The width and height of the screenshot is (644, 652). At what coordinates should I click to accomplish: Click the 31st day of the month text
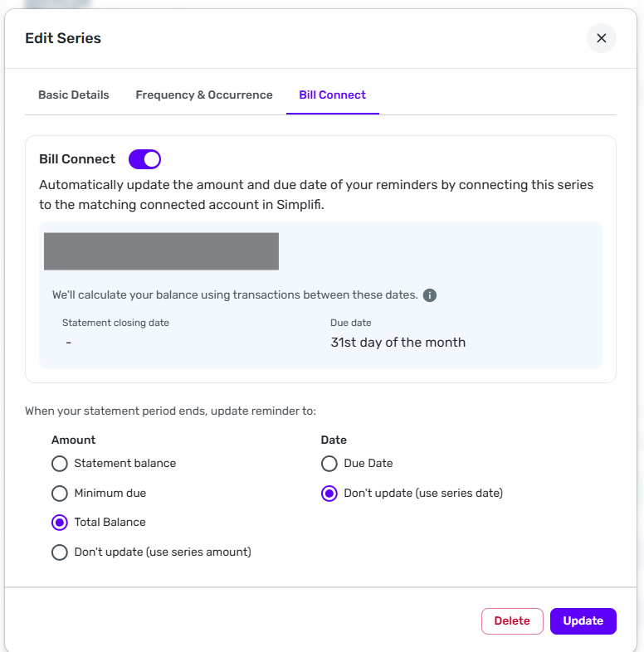tap(398, 343)
